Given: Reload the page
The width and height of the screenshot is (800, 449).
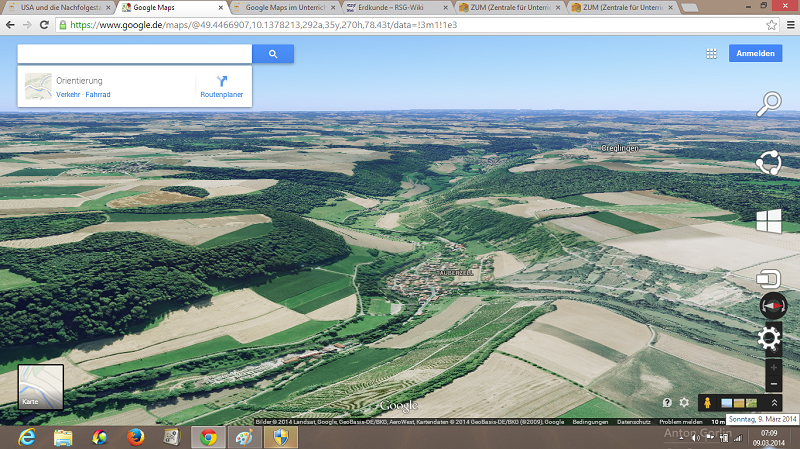Looking at the screenshot, I should [44, 24].
